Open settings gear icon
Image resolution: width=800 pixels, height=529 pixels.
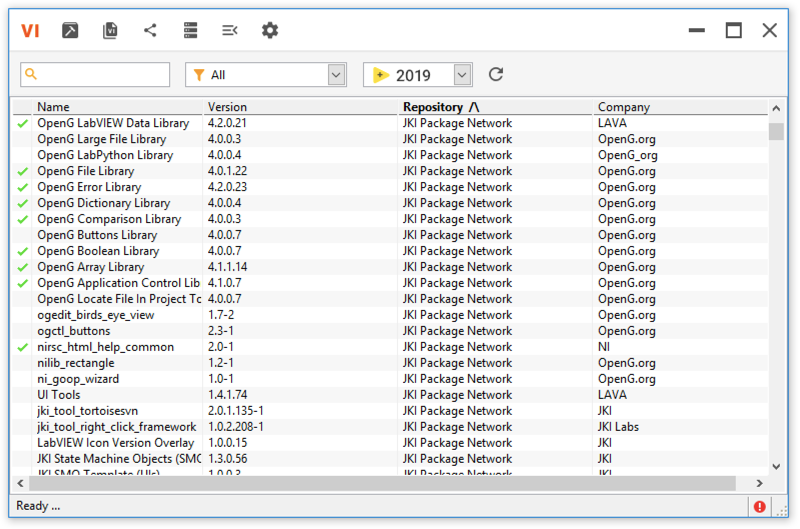pyautogui.click(x=270, y=31)
